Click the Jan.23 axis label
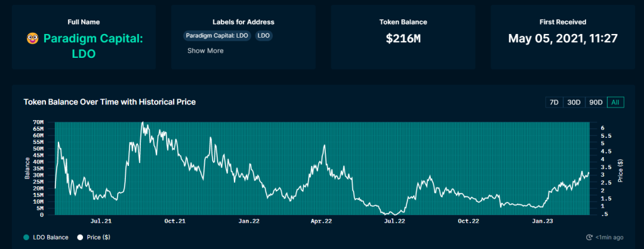The image size is (644, 249). coord(543,221)
